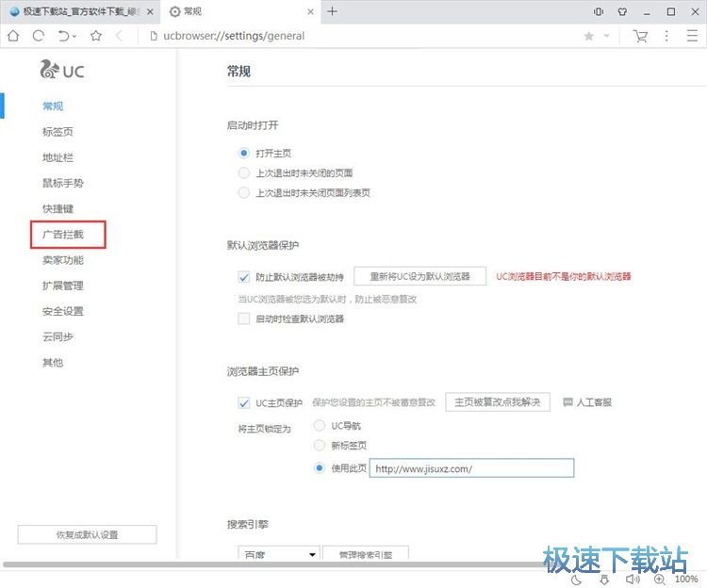The height and width of the screenshot is (588, 707).
Task: Open 安全设置 settings section
Action: tap(62, 311)
